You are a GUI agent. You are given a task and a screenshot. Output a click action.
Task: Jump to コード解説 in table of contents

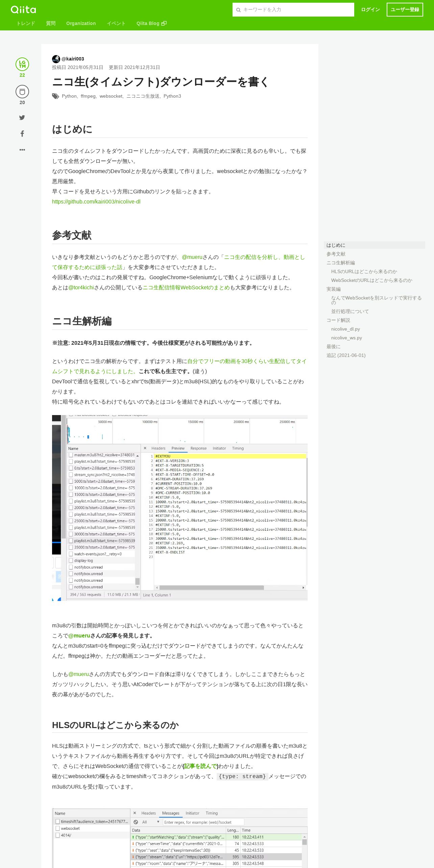point(338,320)
